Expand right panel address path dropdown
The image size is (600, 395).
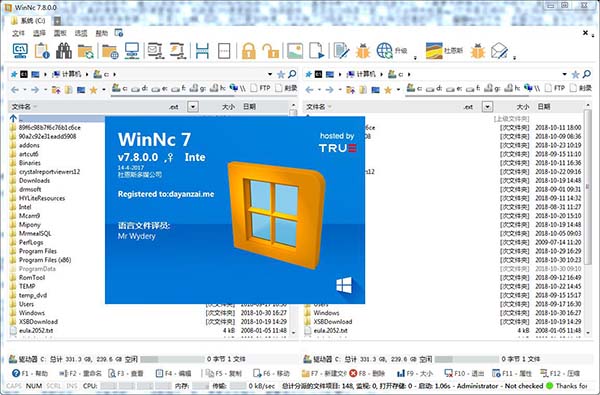pyautogui.click(x=565, y=74)
